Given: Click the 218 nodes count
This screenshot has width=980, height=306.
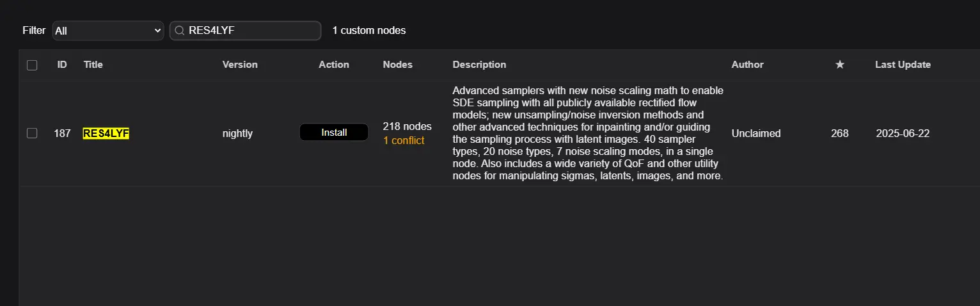Looking at the screenshot, I should [407, 126].
